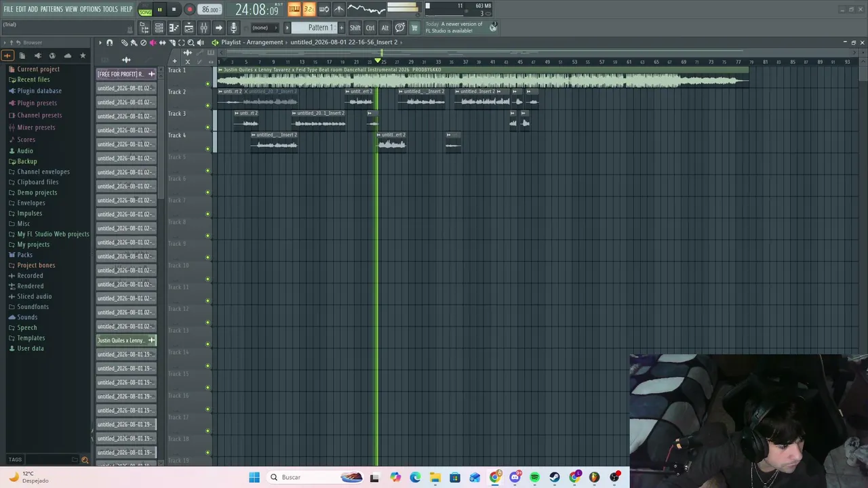
Task: Click the Windows Start button
Action: [254, 477]
